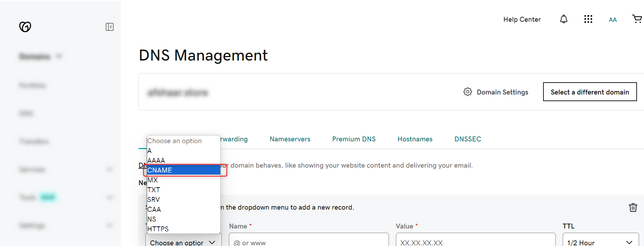
Task: Select the AAAA record type
Action: pos(183,160)
